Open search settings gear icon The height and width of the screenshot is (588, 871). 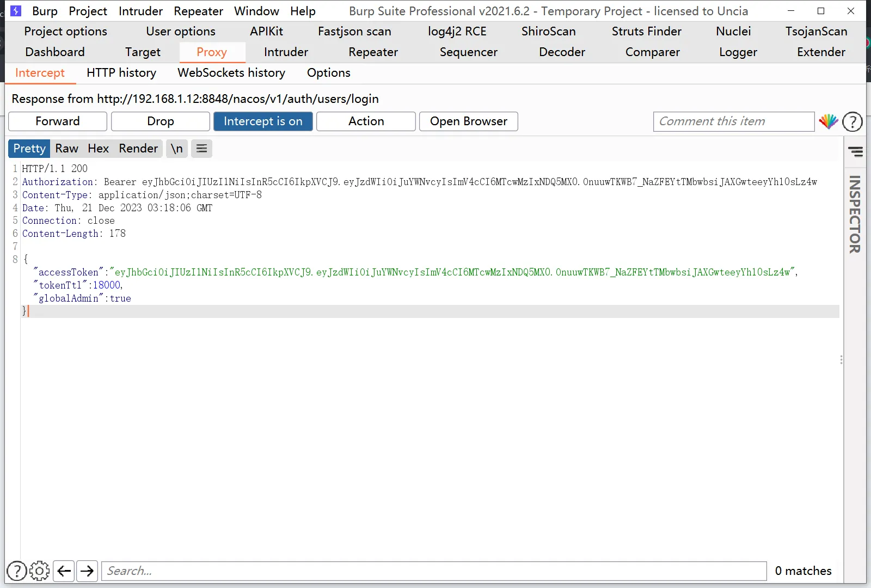pos(39,571)
